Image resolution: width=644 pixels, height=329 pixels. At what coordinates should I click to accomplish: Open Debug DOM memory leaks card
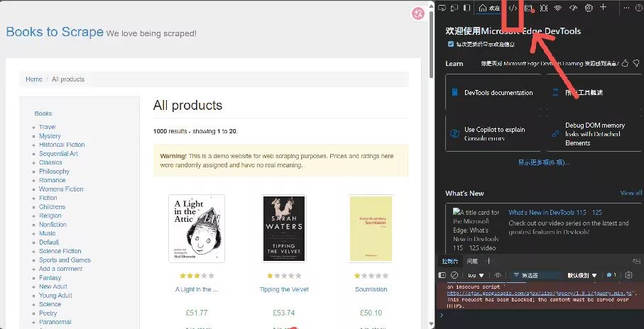pos(594,134)
